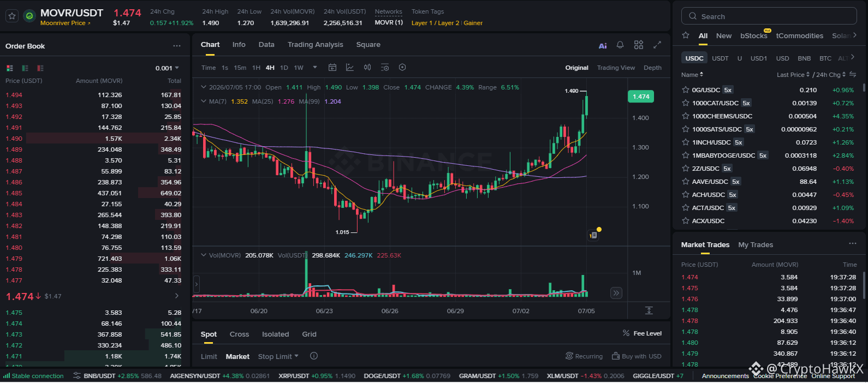Click the Recurring buy icon link

coord(584,356)
